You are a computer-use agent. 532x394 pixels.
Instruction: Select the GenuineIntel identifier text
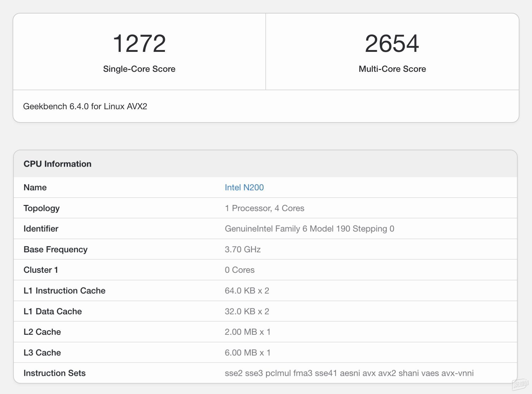pos(309,229)
